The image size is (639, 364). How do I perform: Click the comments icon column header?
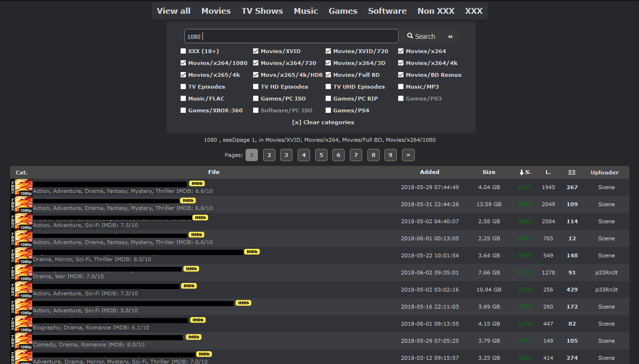(x=572, y=173)
